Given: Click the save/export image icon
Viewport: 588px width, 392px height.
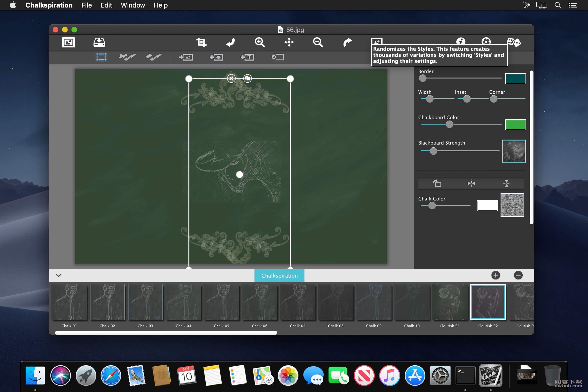Looking at the screenshot, I should pyautogui.click(x=99, y=42).
